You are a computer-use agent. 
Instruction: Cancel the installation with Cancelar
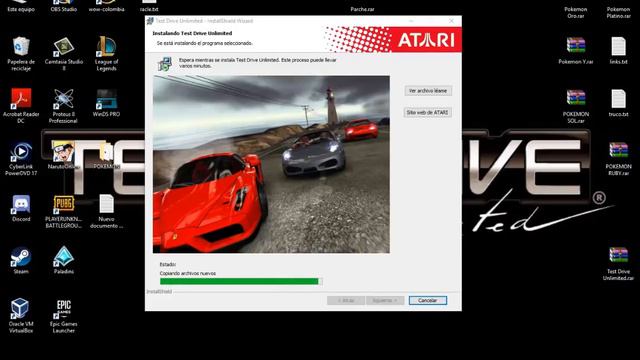pos(427,300)
